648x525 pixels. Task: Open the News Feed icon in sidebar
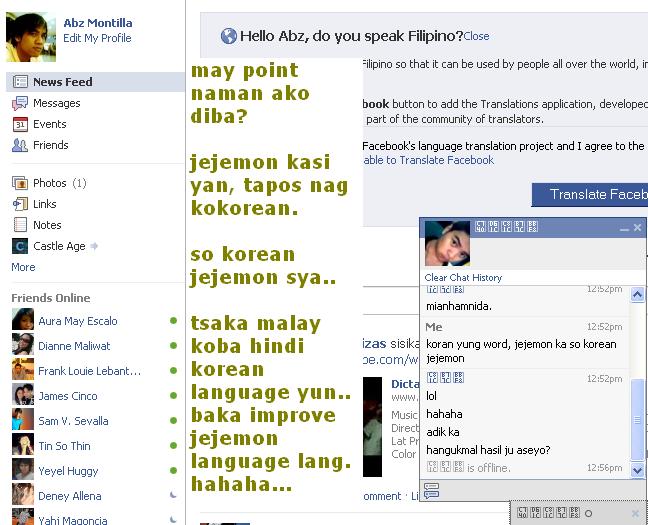[20, 81]
